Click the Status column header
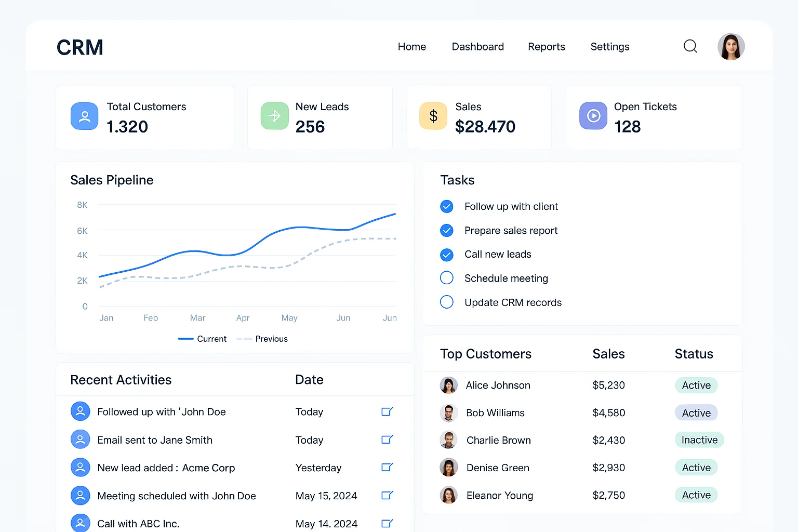 tap(694, 354)
